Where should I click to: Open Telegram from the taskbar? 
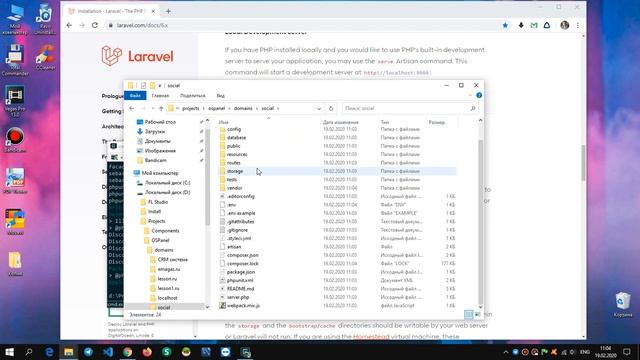point(88,352)
